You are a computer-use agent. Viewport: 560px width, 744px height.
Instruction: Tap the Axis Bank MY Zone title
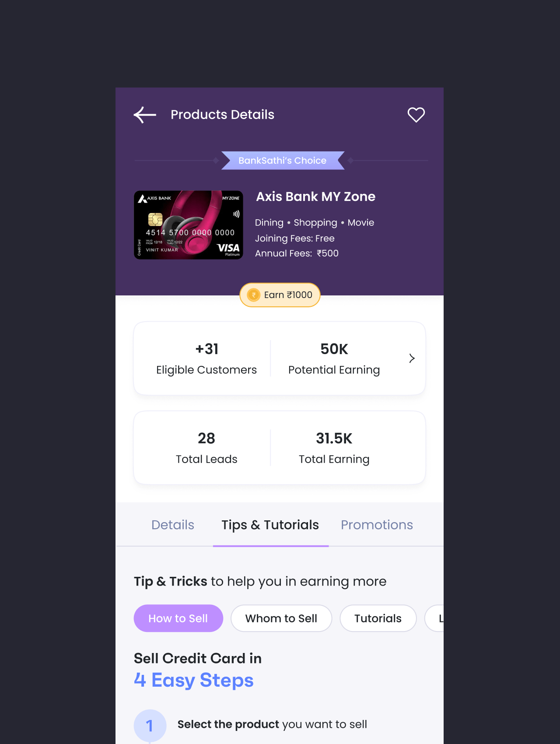pyautogui.click(x=316, y=197)
